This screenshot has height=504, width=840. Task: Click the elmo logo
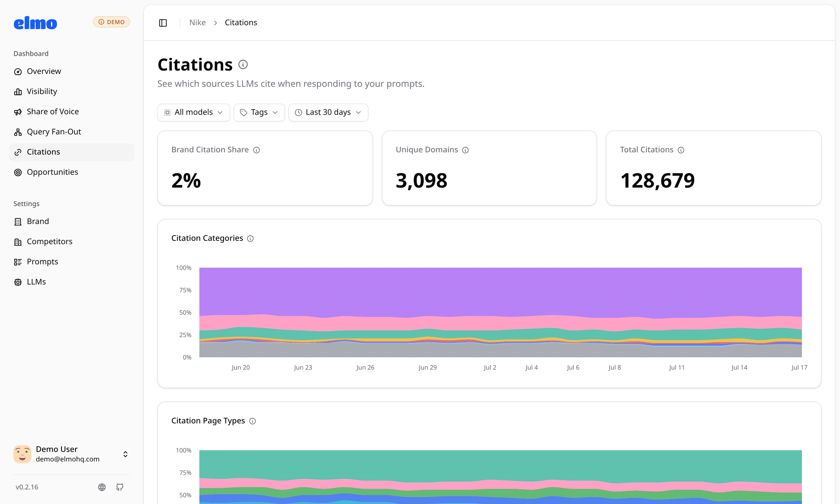click(35, 23)
